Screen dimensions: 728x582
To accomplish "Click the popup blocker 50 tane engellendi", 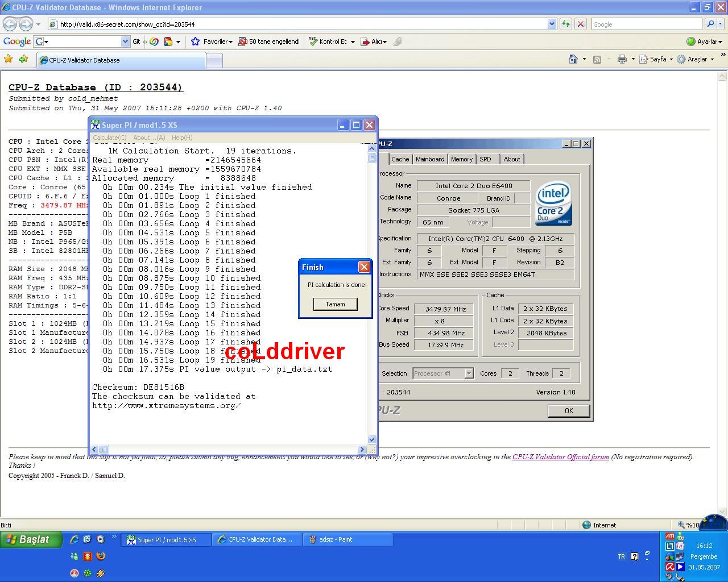I will pos(269,41).
